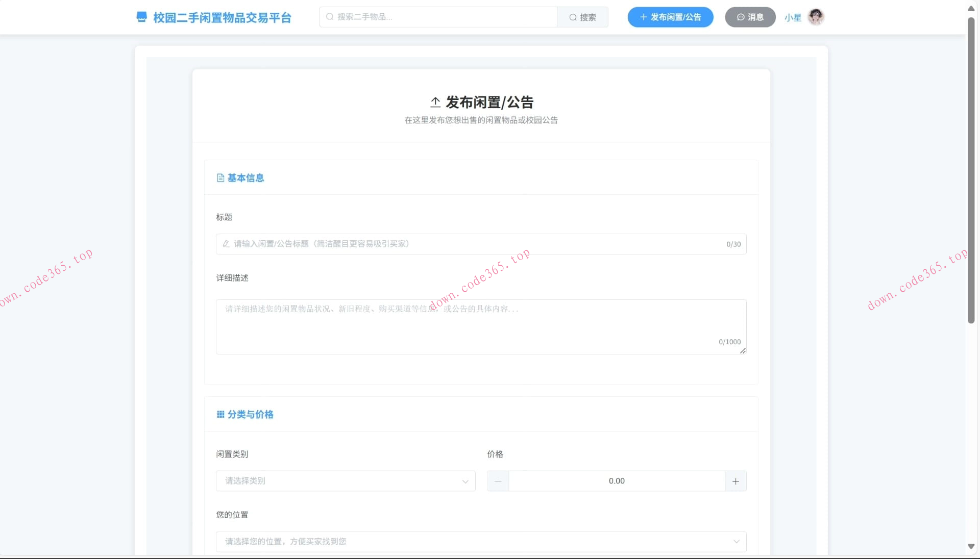980x559 pixels.
Task: Decrease the price with the minus stepper
Action: point(498,481)
